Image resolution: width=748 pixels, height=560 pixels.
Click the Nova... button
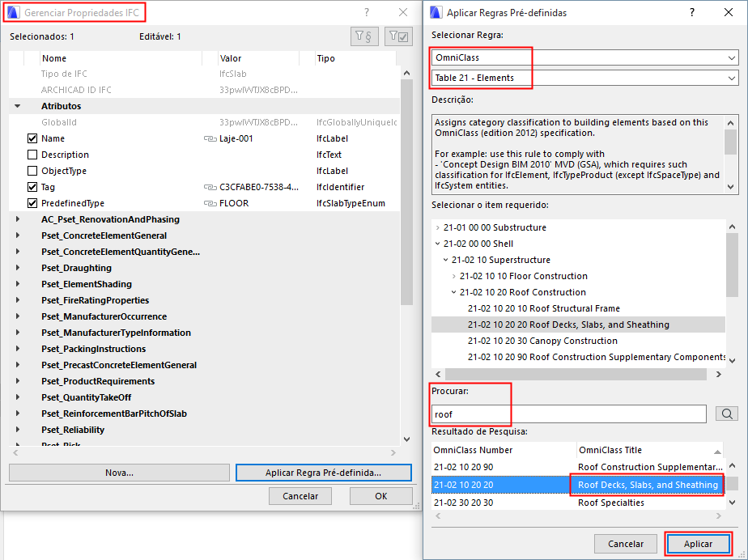coord(119,473)
